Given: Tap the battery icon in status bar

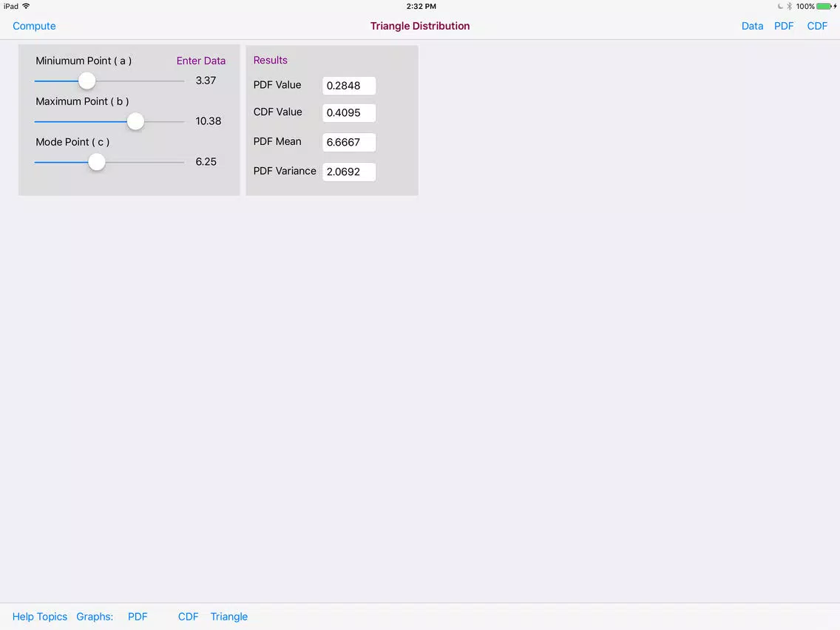Looking at the screenshot, I should coord(824,7).
